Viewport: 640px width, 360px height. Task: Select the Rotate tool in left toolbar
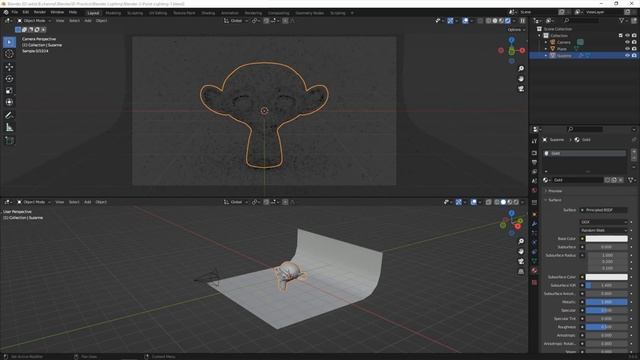click(x=9, y=78)
